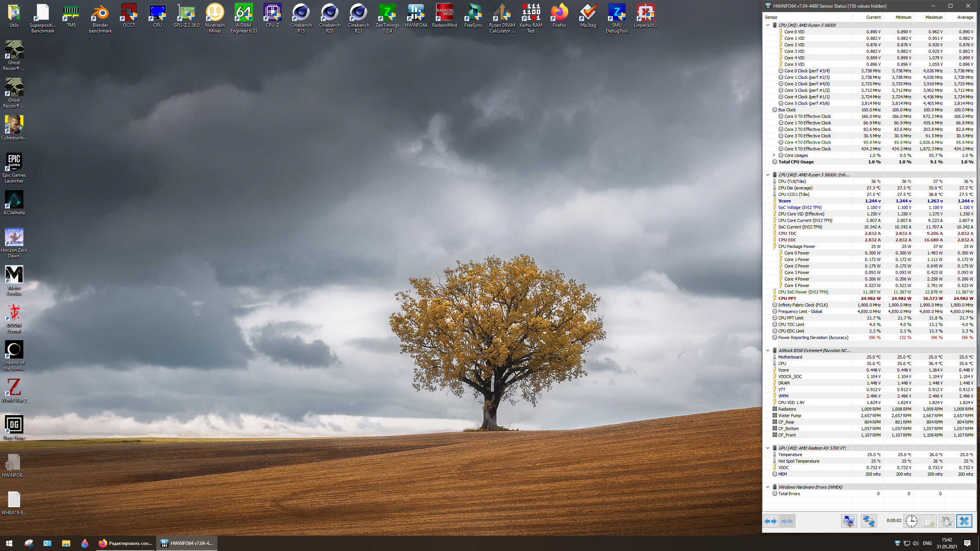
Task: Open the Windows Start menu
Action: tap(9, 543)
